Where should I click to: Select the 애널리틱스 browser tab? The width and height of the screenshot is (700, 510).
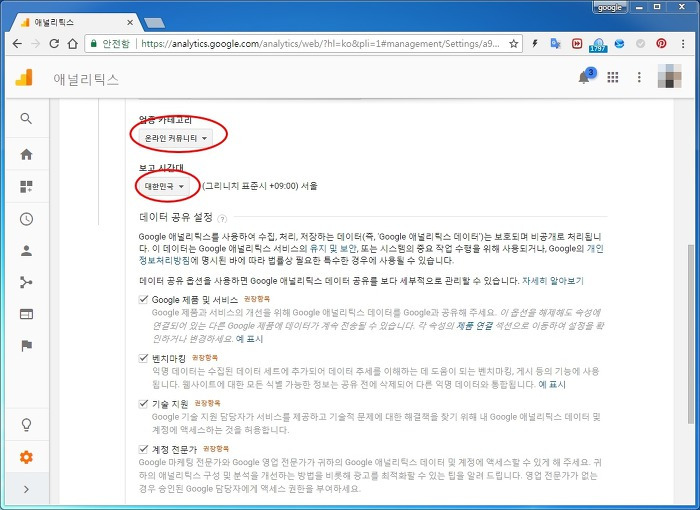click(x=74, y=22)
